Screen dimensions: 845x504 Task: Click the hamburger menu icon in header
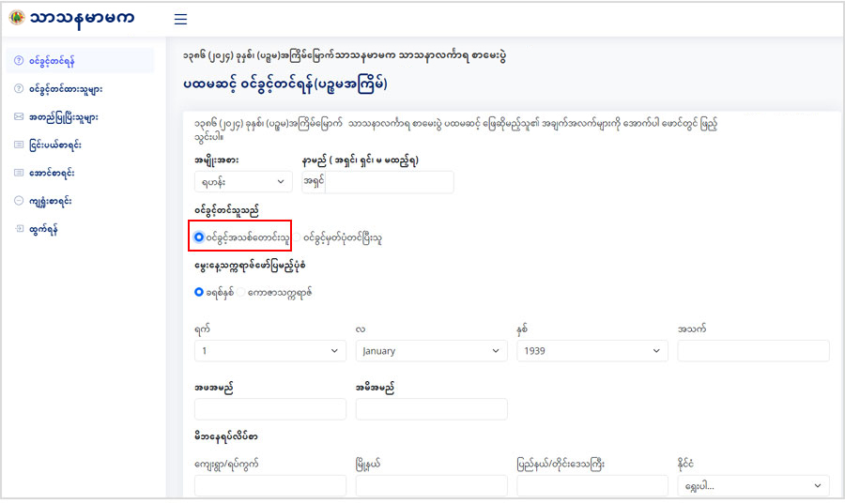click(x=180, y=19)
